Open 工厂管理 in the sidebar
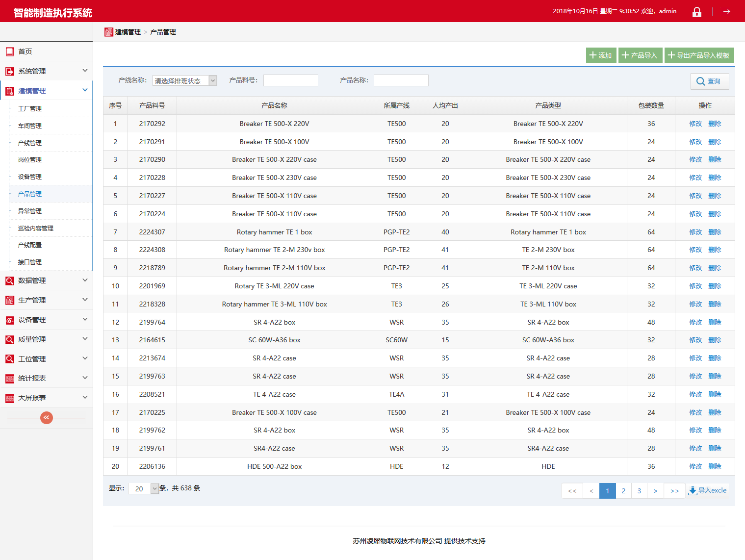This screenshot has width=745, height=560. [x=30, y=109]
